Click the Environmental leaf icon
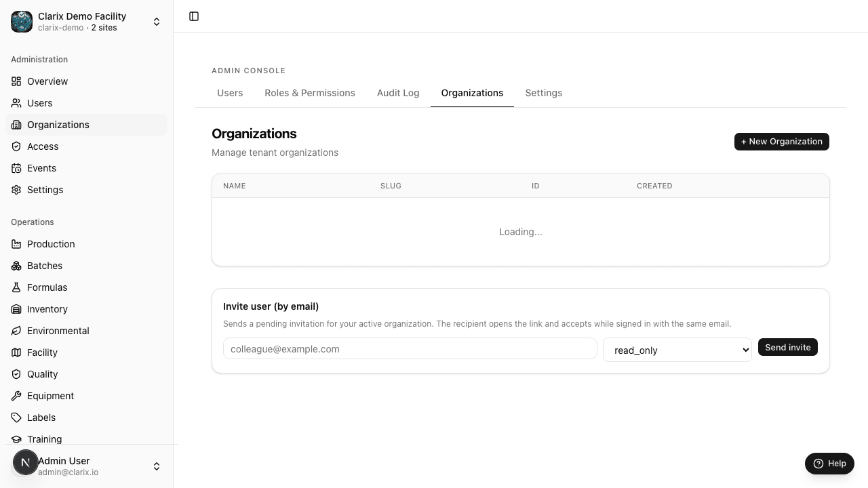This screenshot has height=488, width=868. click(x=16, y=331)
